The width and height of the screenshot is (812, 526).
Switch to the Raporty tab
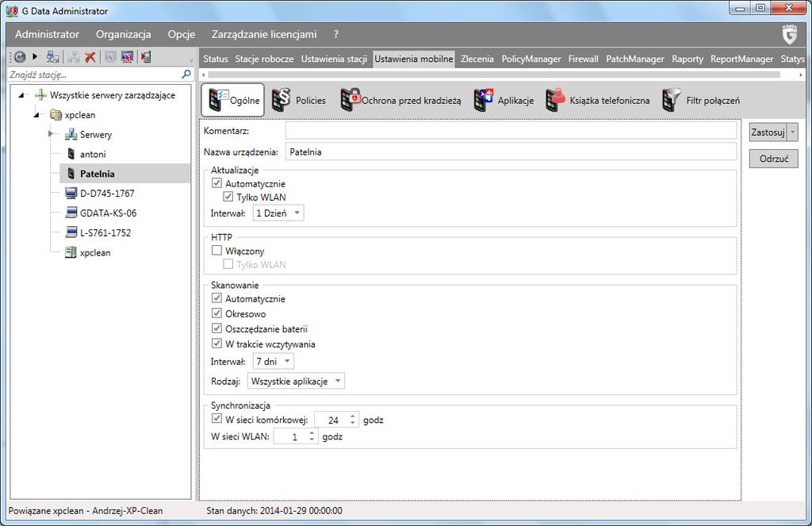tap(688, 59)
